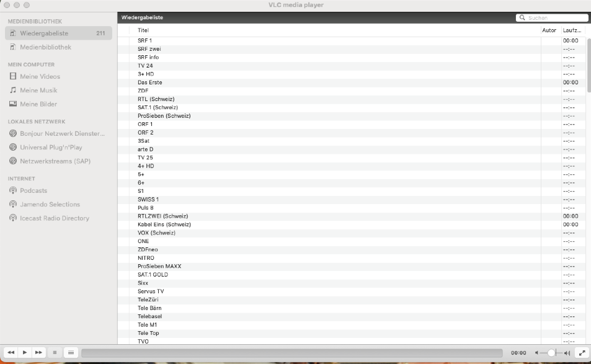Image resolution: width=591 pixels, height=364 pixels.
Task: Select the Puls 8 row
Action: (x=352, y=208)
